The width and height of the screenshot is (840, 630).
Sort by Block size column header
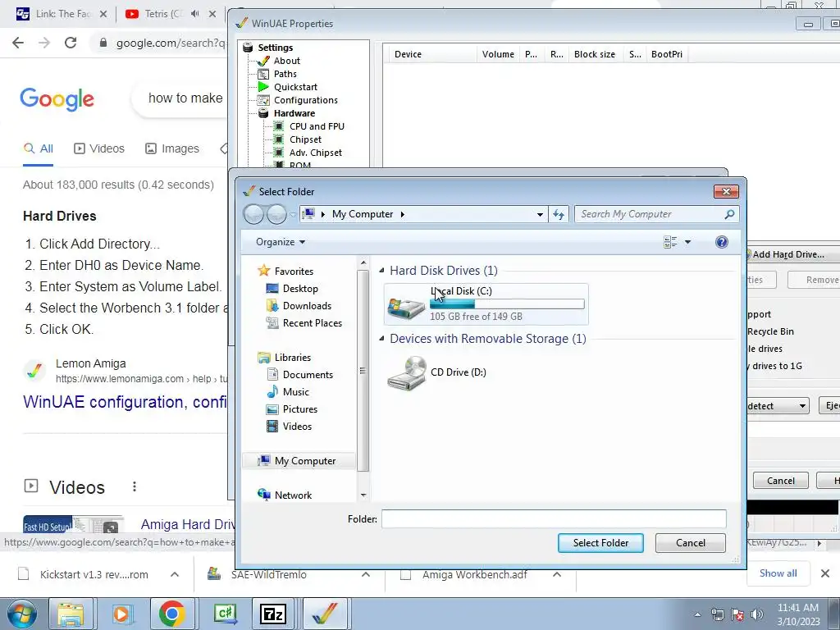point(594,54)
